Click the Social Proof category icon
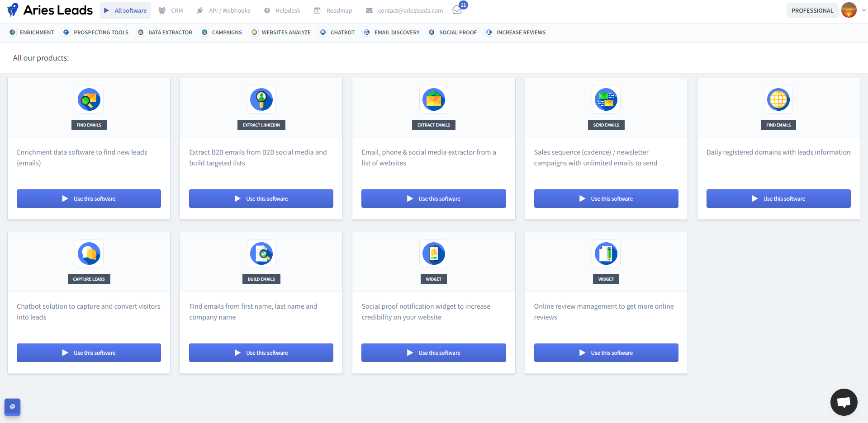The width and height of the screenshot is (868, 423). pyautogui.click(x=431, y=32)
